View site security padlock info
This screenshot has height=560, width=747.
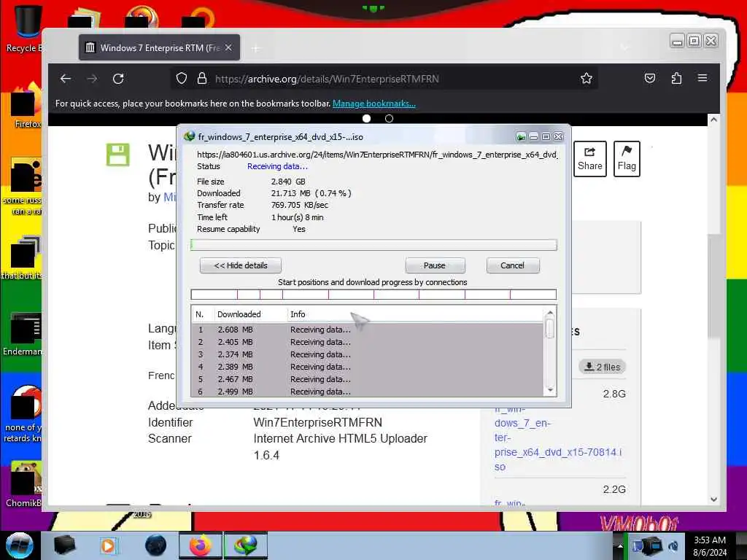click(202, 79)
